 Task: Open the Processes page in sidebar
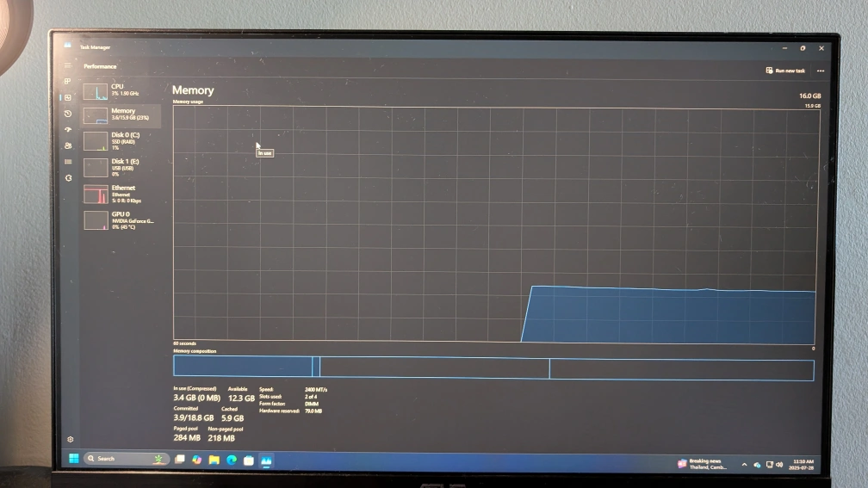point(68,82)
